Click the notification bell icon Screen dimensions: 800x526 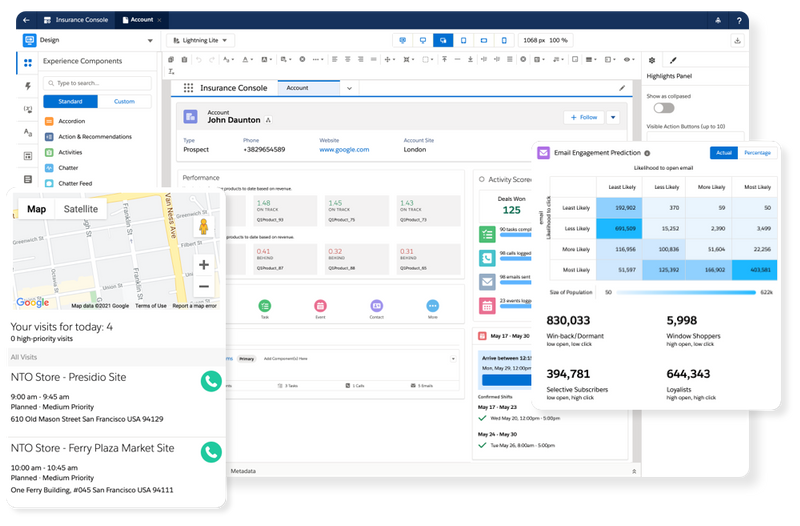(718, 20)
